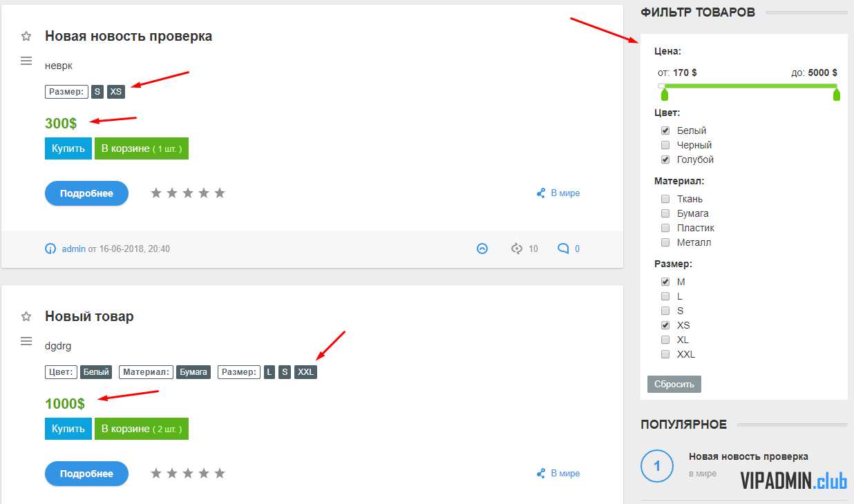Click the left price slider handle
This screenshot has height=504, width=854.
click(x=665, y=94)
